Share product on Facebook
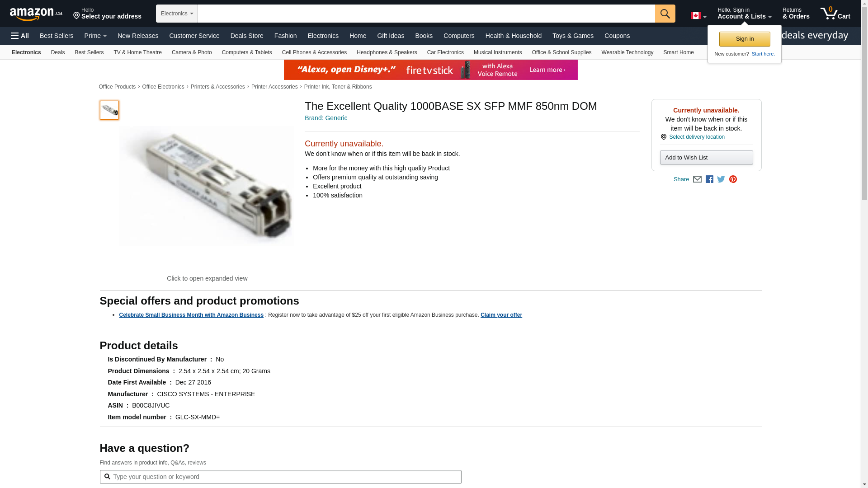 point(709,179)
